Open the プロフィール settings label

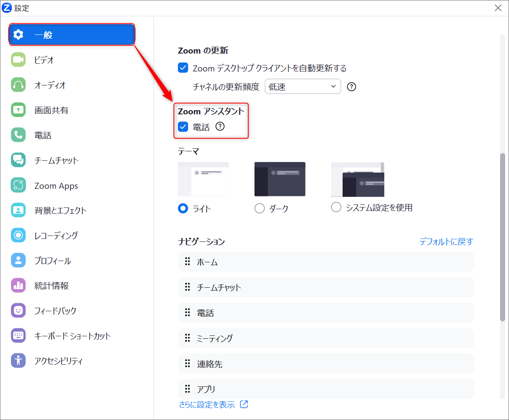tap(53, 261)
